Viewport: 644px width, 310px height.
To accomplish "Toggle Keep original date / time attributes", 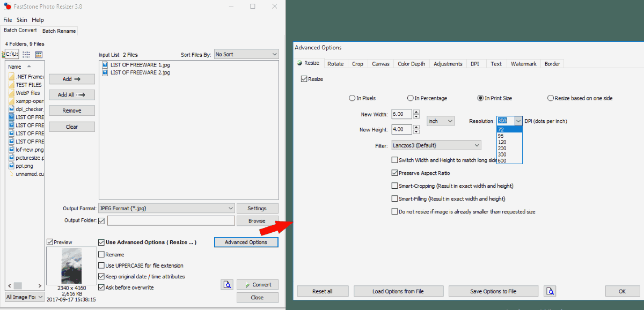I will point(101,277).
